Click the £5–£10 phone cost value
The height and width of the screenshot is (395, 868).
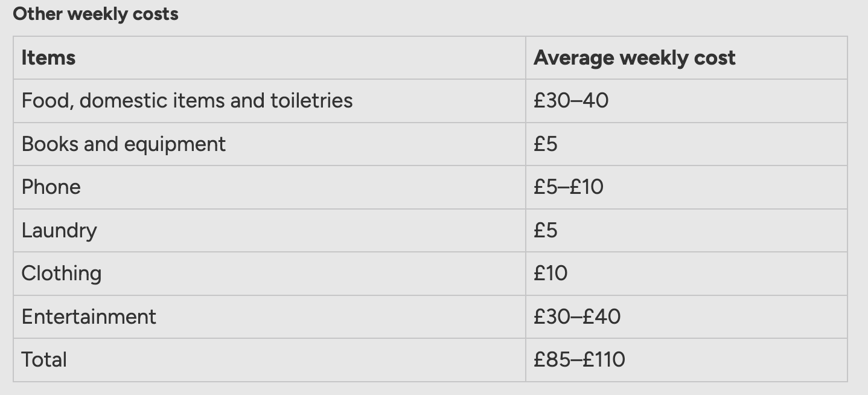(569, 187)
